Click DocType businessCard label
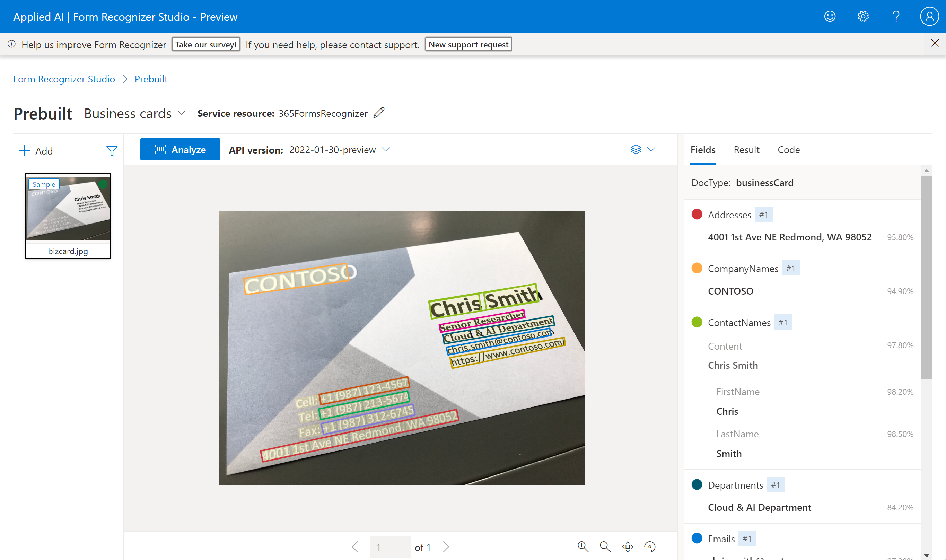The height and width of the screenshot is (560, 946). pos(742,183)
